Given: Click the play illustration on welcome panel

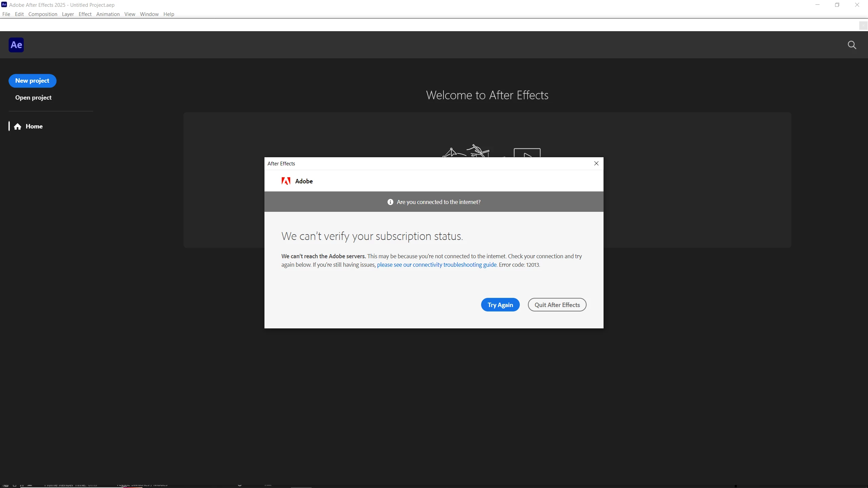Looking at the screenshot, I should [527, 153].
